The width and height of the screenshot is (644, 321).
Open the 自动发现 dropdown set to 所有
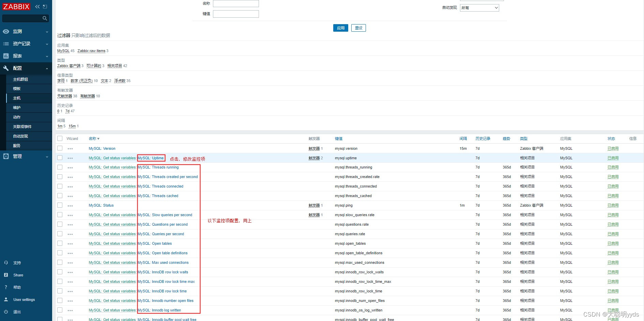pos(479,8)
